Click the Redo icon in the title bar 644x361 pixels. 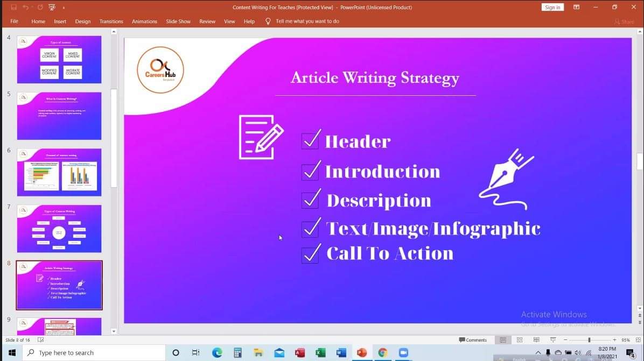point(40,8)
